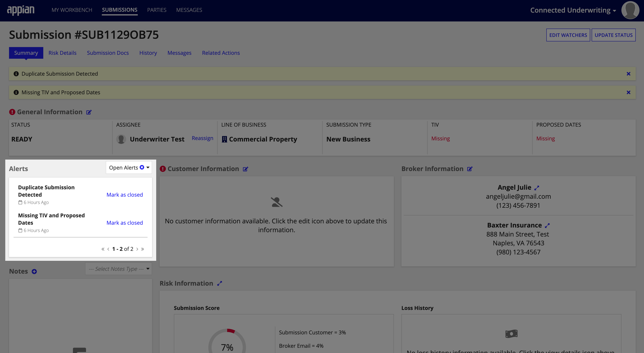Open MESSAGES in top navigation
This screenshot has width=644, height=353.
click(189, 10)
